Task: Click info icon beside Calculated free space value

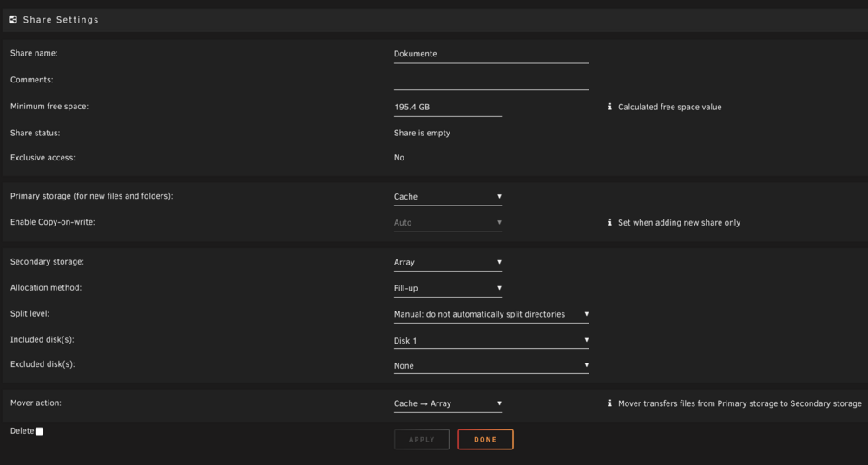Action: (610, 107)
